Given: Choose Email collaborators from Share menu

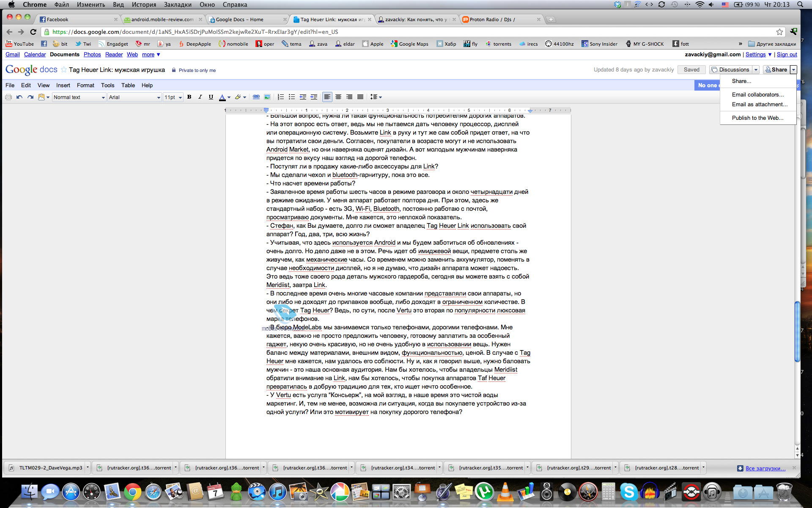Looking at the screenshot, I should pos(758,95).
